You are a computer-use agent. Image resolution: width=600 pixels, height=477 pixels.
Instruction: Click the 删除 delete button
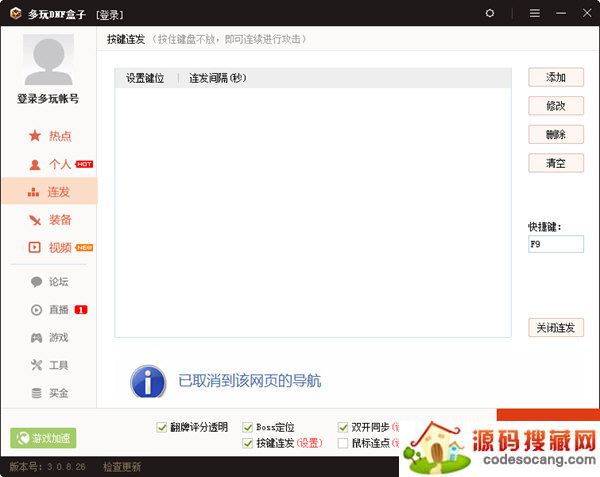coord(556,134)
